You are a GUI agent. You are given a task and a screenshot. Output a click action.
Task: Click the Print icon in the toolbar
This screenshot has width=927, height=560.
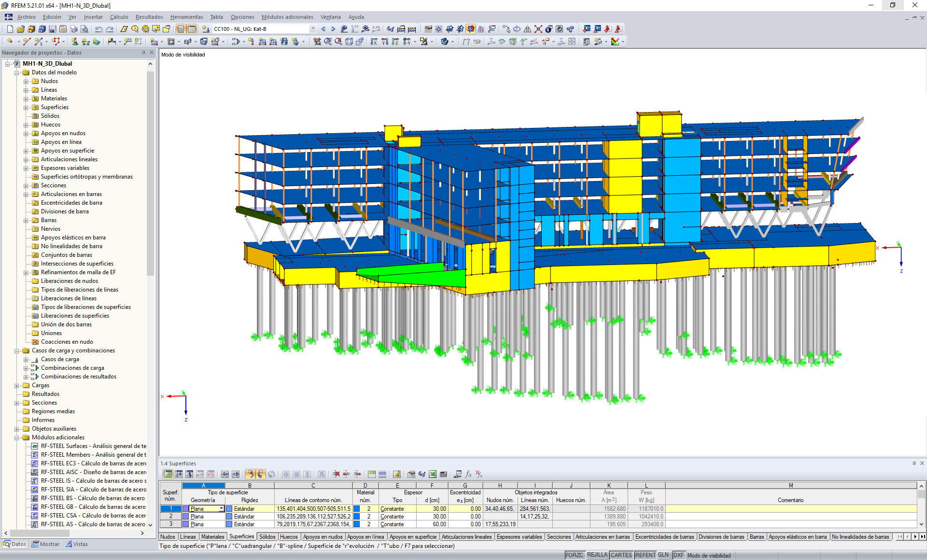[x=74, y=29]
